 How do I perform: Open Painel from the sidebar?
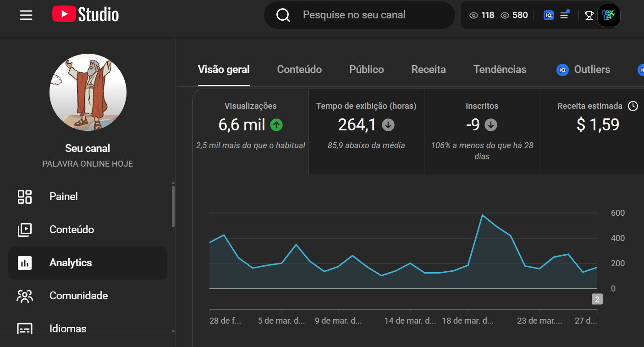click(88, 196)
